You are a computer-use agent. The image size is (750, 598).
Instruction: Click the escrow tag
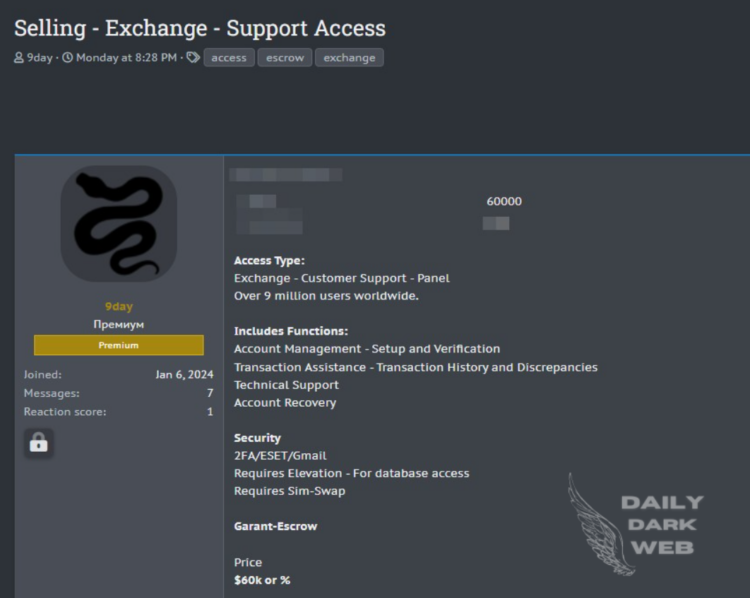(x=285, y=58)
